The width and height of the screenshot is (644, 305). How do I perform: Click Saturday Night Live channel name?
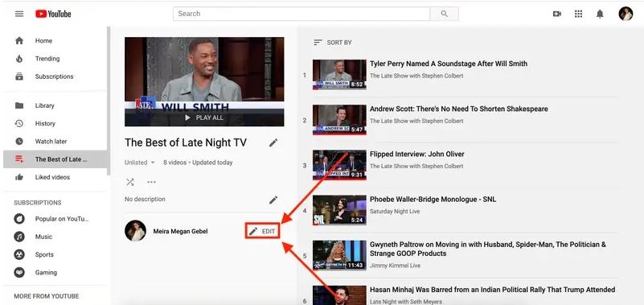pos(395,212)
